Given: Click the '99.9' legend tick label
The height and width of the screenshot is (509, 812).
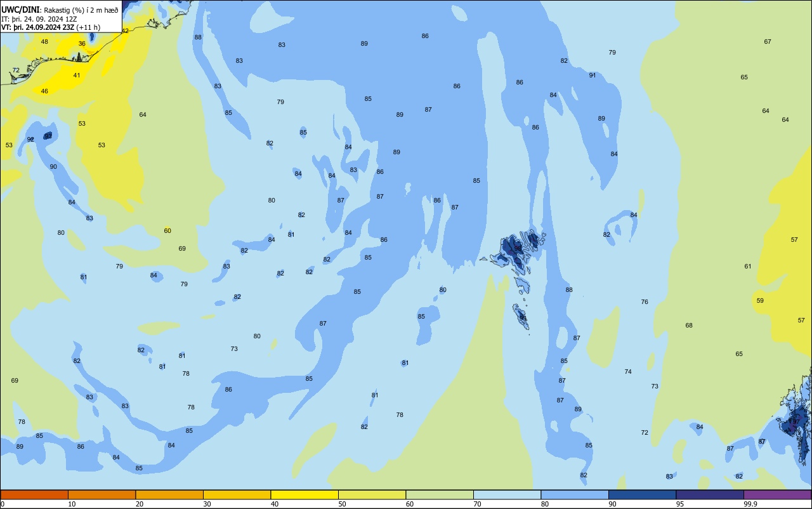Looking at the screenshot, I should pyautogui.click(x=750, y=504).
